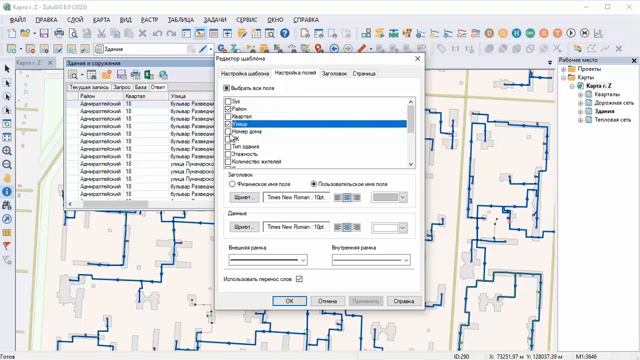Screen dimensions: 640x360
Task: Click the Redo arrow in toolbar
Action: point(171,33)
